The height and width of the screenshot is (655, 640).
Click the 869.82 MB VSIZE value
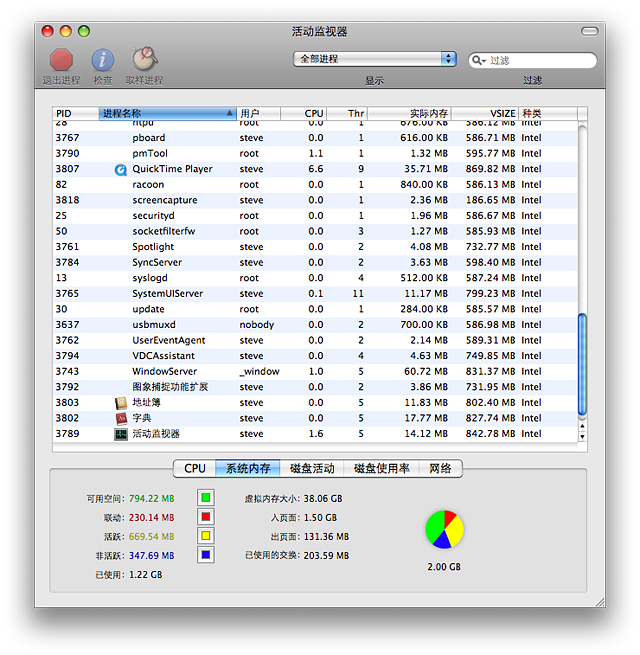[490, 169]
